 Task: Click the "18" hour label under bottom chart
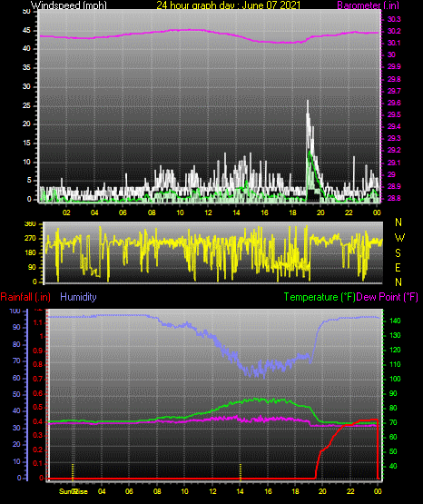(x=295, y=491)
